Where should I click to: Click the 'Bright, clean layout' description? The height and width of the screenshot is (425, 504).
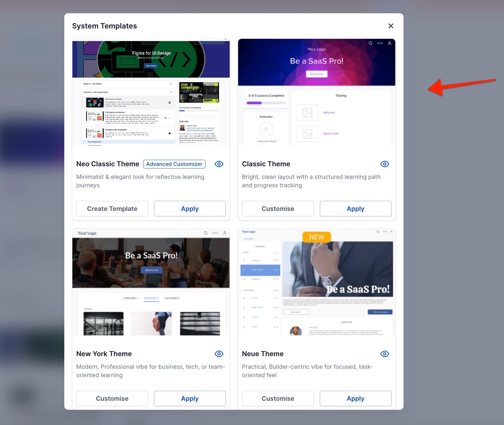coord(311,181)
